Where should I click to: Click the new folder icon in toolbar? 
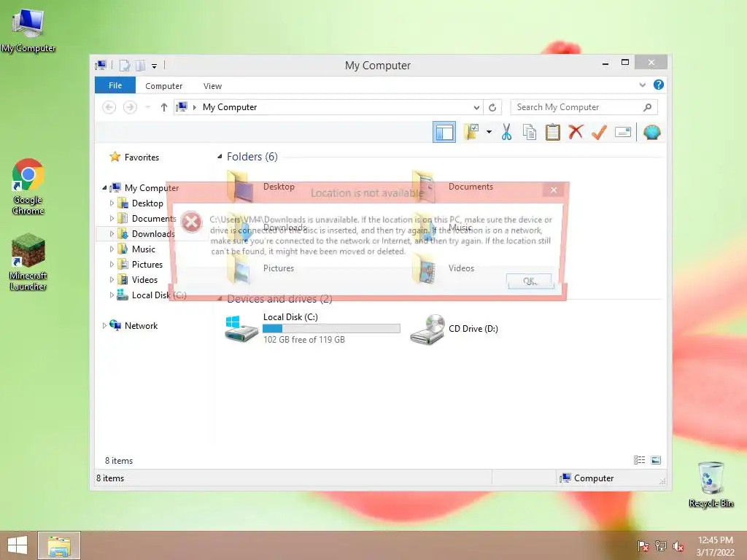471,132
